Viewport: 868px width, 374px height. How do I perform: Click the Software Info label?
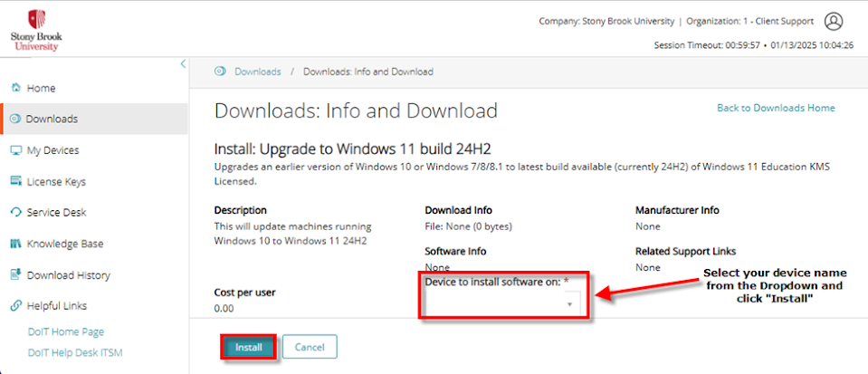pos(455,251)
